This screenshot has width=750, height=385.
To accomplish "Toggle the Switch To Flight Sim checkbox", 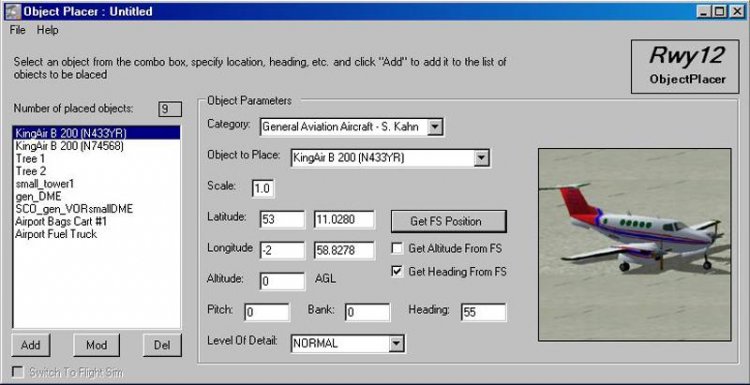I will click(x=18, y=373).
